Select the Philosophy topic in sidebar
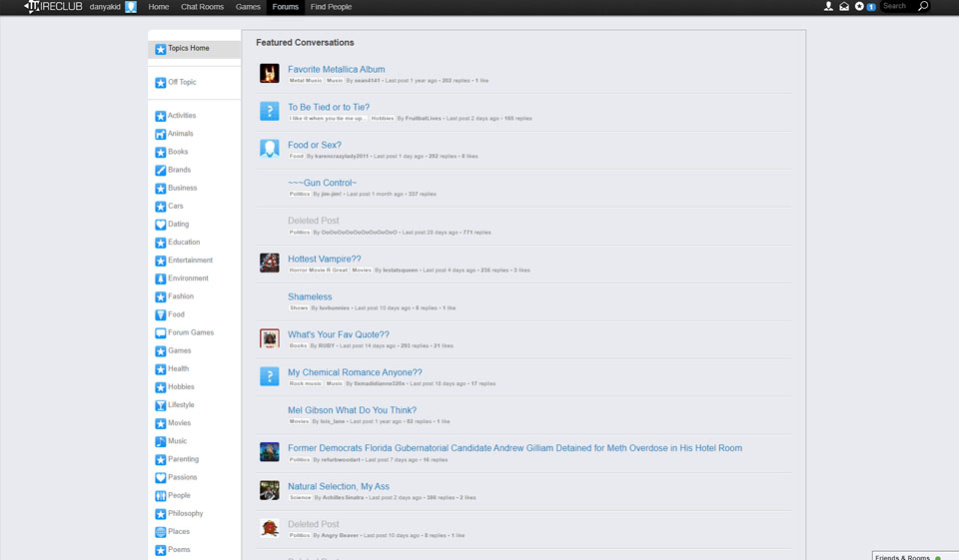959x560 pixels. tap(185, 514)
